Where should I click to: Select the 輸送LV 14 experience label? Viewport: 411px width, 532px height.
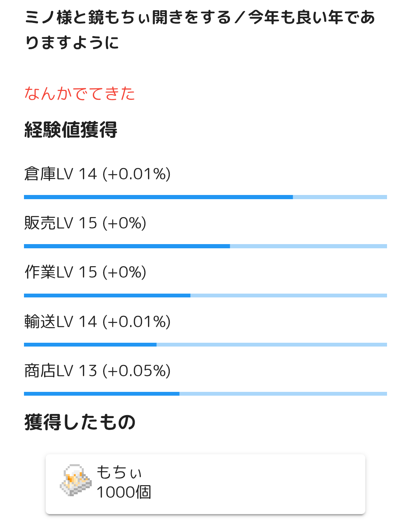pos(97,322)
